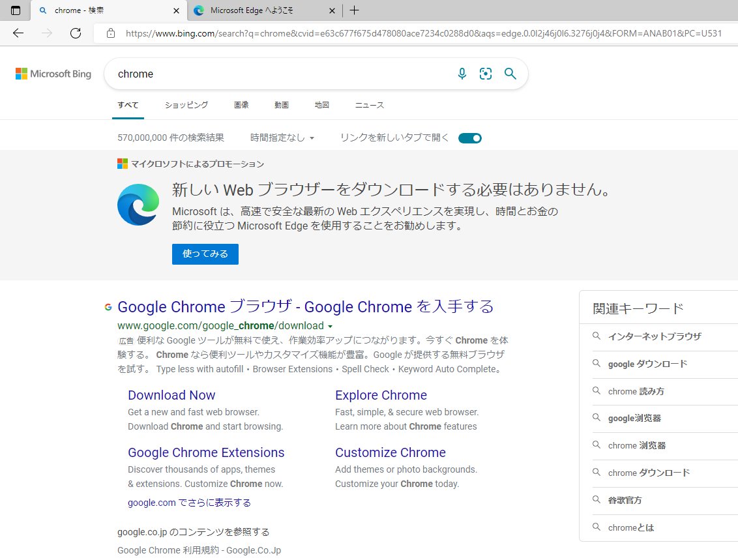Click the chrome search input field
This screenshot has width=738, height=560.
coord(282,74)
